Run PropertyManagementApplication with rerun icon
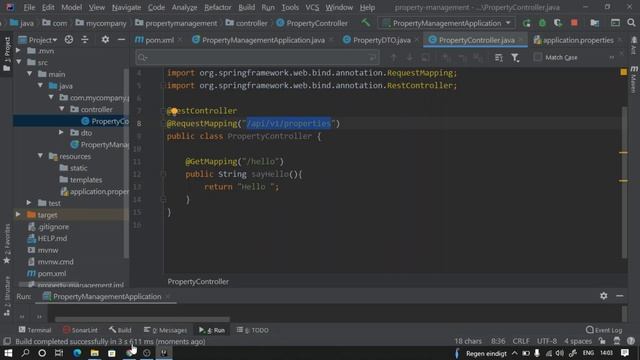This screenshot has height=360, width=640. click(x=527, y=23)
